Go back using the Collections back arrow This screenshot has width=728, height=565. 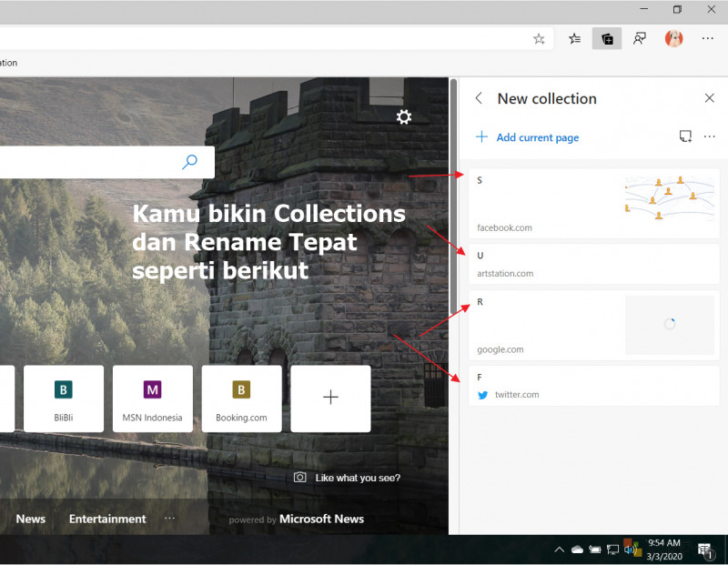pos(480,98)
